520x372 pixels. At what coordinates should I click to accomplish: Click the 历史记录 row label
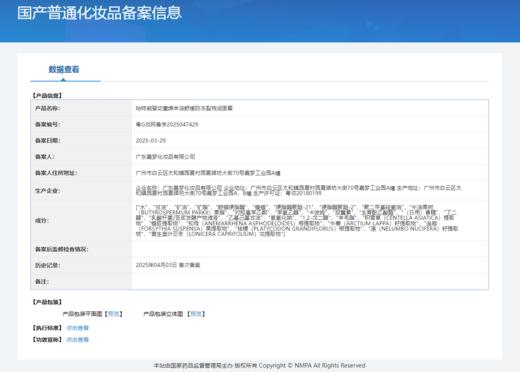48,265
